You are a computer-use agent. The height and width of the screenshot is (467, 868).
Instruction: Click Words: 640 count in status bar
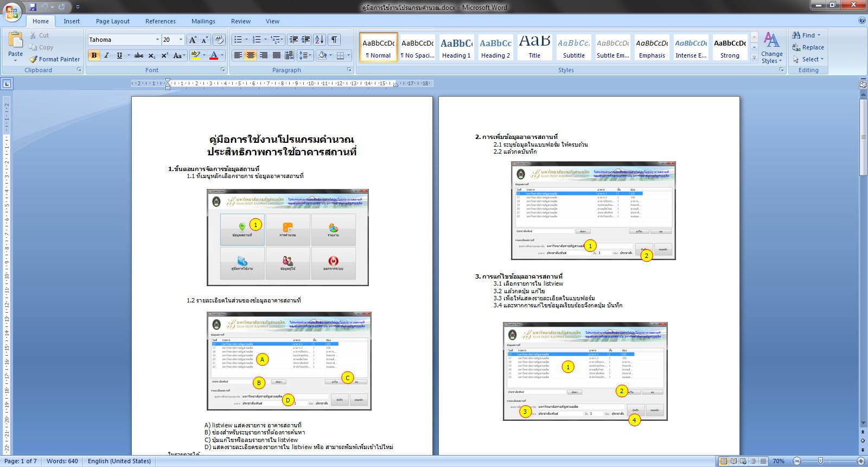62,461
